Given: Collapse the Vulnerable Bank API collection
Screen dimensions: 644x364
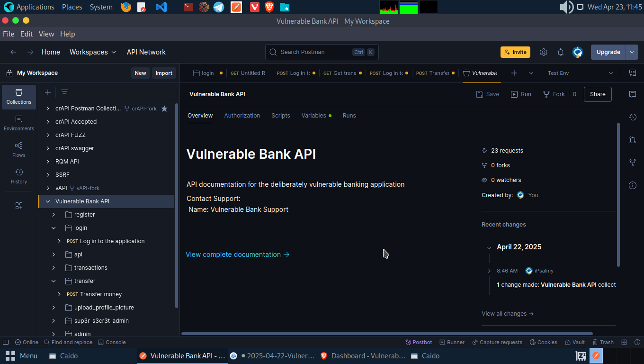Looking at the screenshot, I should pos(48,201).
